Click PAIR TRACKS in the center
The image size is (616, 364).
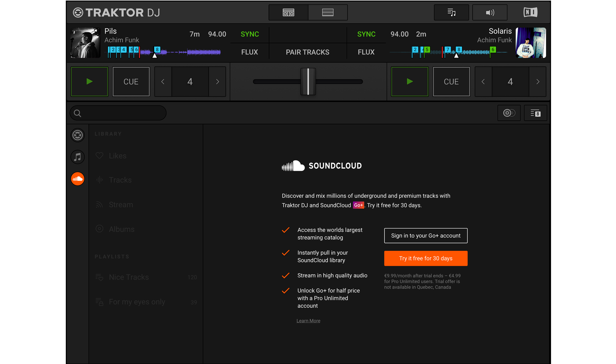[307, 52]
